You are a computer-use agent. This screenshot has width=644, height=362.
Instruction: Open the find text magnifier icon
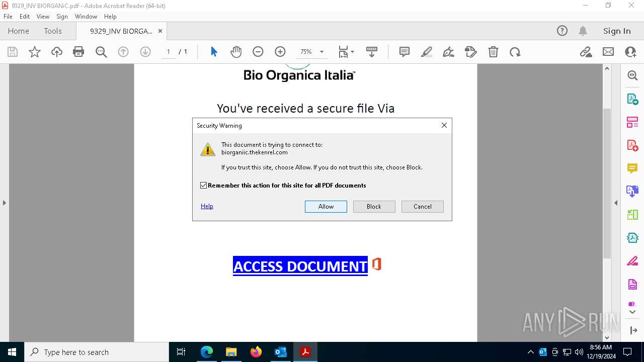(101, 52)
